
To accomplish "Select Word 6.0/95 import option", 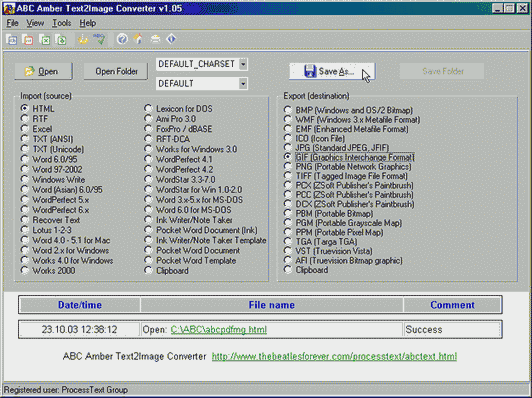I will 49,159.
